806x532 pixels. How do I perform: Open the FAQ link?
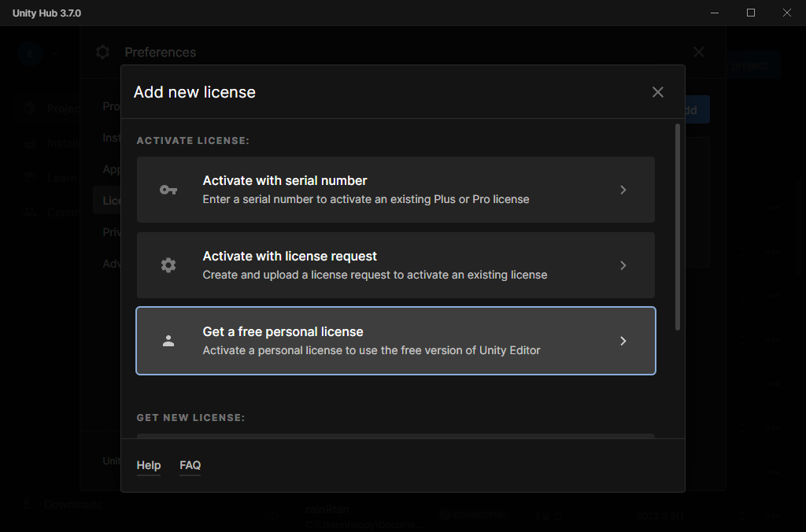click(x=190, y=465)
